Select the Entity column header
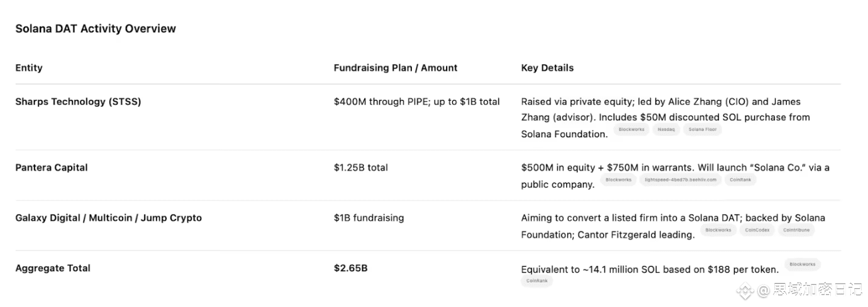The height and width of the screenshot is (307, 868). (x=29, y=68)
